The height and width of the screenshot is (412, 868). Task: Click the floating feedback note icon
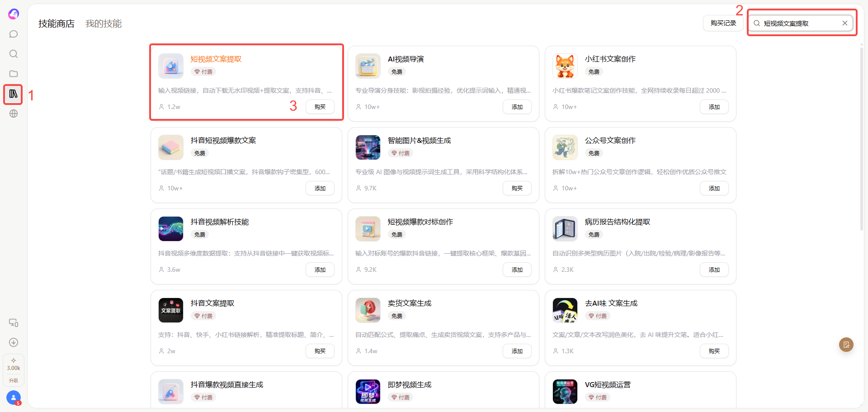pos(846,345)
